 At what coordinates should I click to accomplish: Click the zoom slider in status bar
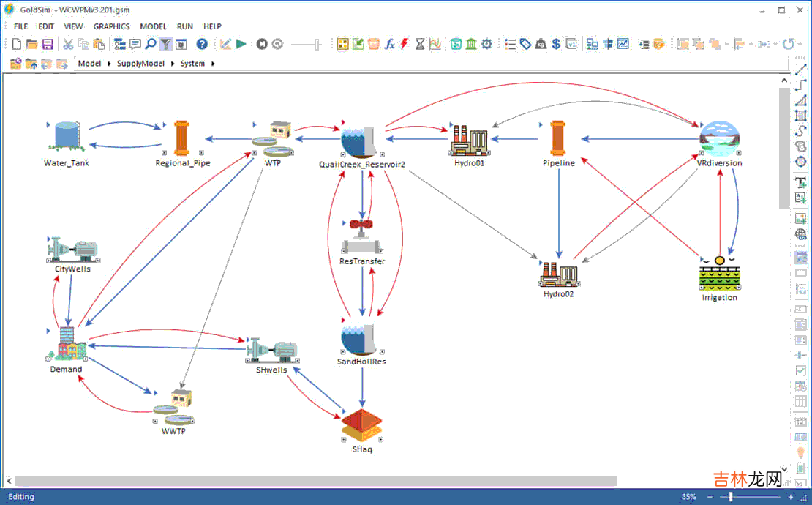click(730, 497)
